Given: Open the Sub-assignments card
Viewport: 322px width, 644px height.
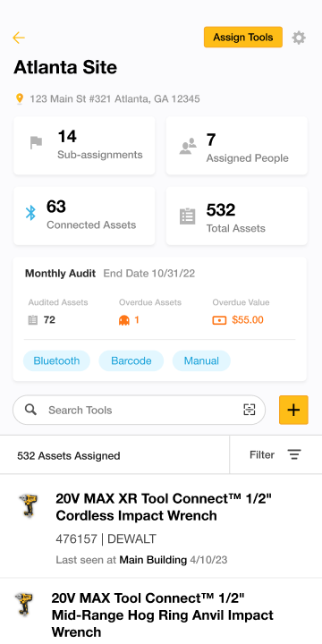Looking at the screenshot, I should [84, 146].
